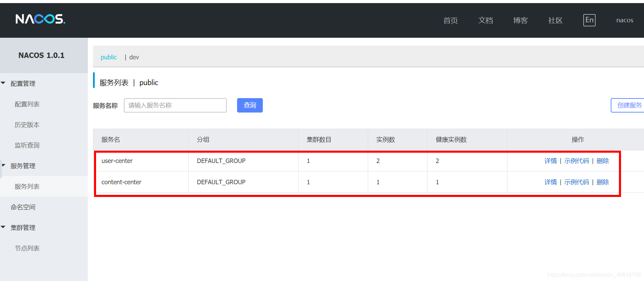Image resolution: width=644 pixels, height=281 pixels.
Task: Click the NACOS logo
Action: [40, 19]
